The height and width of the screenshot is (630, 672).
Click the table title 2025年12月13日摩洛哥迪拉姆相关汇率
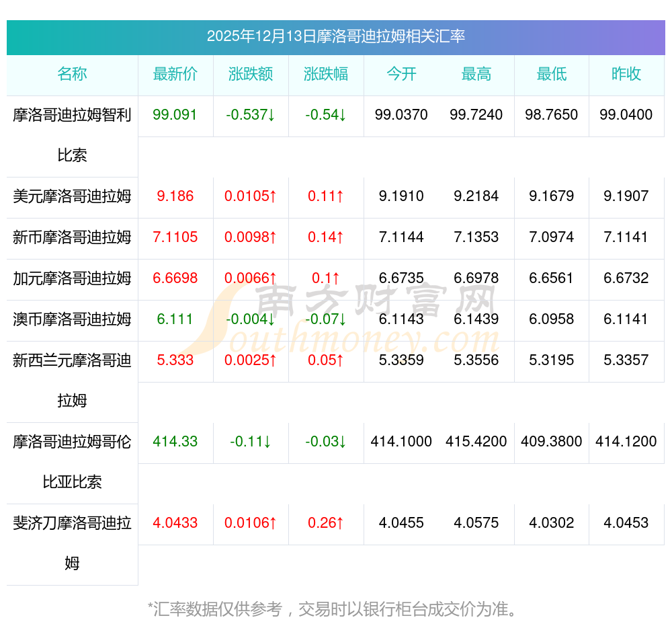click(x=336, y=36)
